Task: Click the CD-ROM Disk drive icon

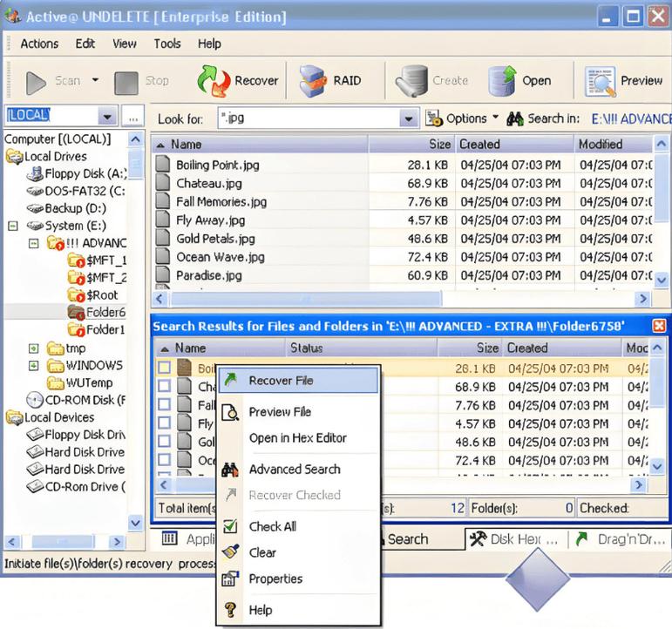Action: pos(35,400)
